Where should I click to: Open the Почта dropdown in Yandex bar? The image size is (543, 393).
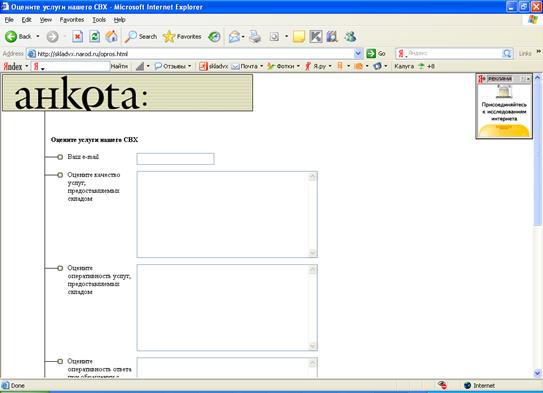(x=261, y=66)
